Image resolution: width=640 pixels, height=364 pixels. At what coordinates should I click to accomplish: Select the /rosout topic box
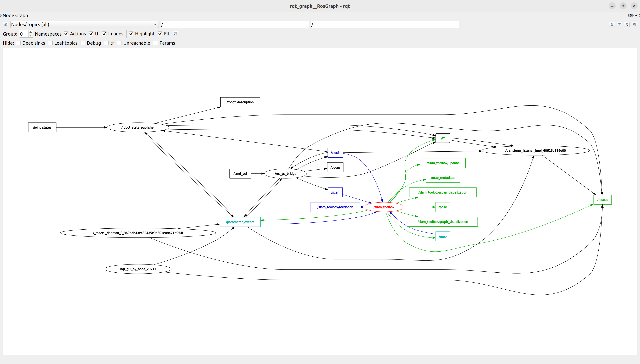(602, 200)
